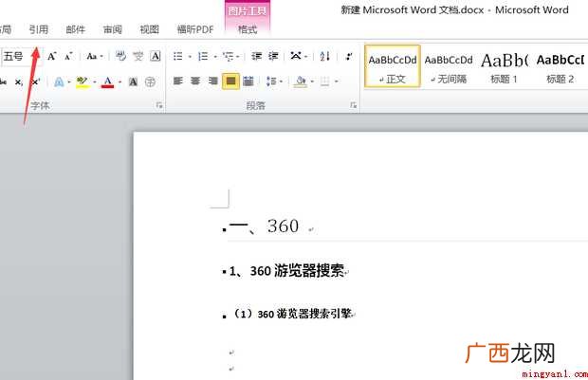Expand the Text Effects dropdown arrow

point(69,82)
